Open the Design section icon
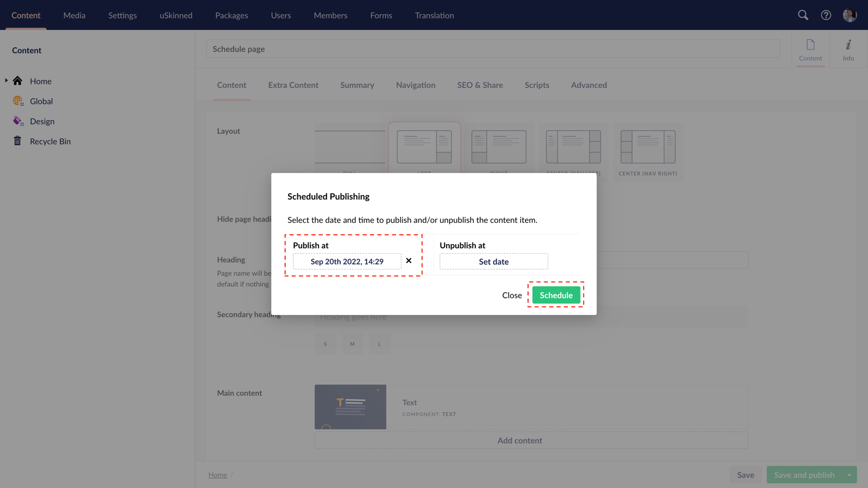868x488 pixels. coord(17,121)
